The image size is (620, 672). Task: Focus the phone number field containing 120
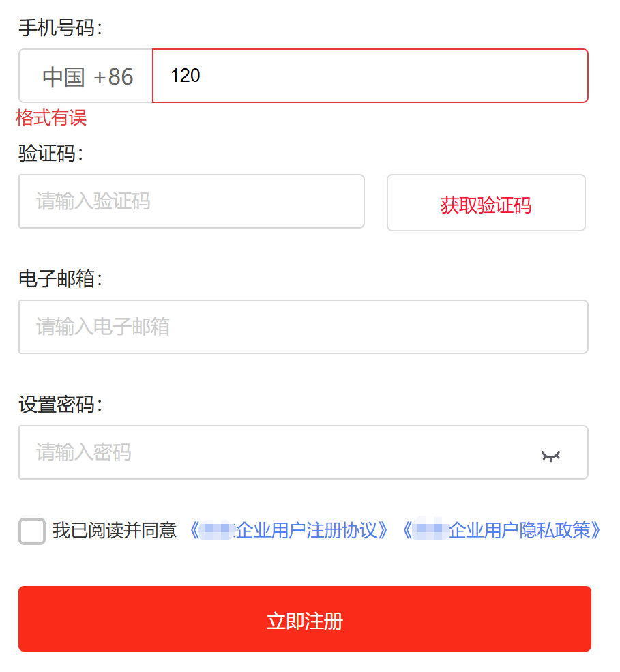(370, 76)
